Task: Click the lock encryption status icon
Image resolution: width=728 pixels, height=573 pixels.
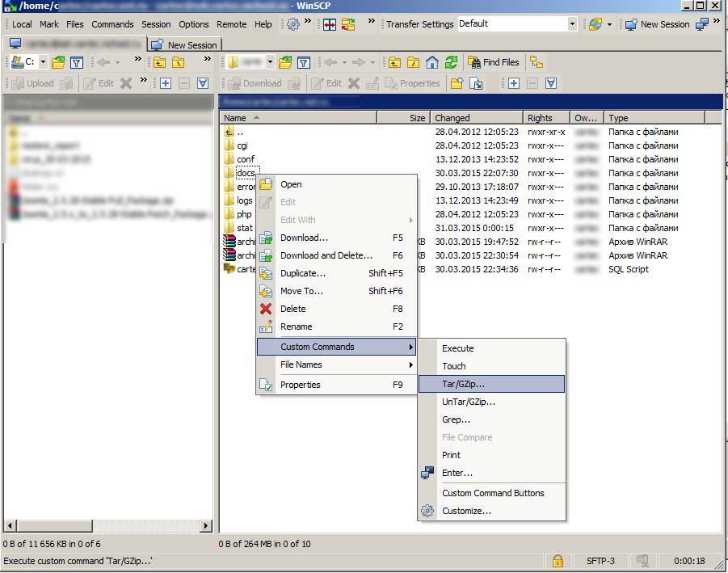Action: [558, 561]
